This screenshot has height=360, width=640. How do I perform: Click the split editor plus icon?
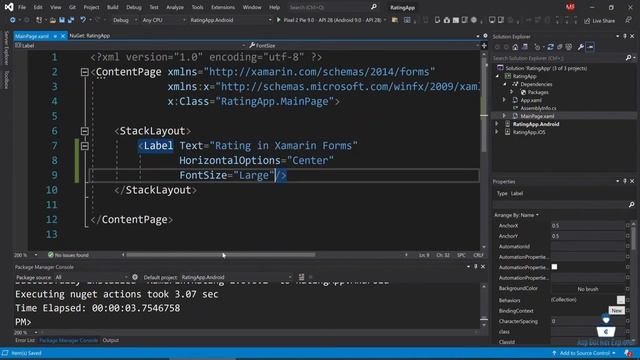(x=484, y=46)
